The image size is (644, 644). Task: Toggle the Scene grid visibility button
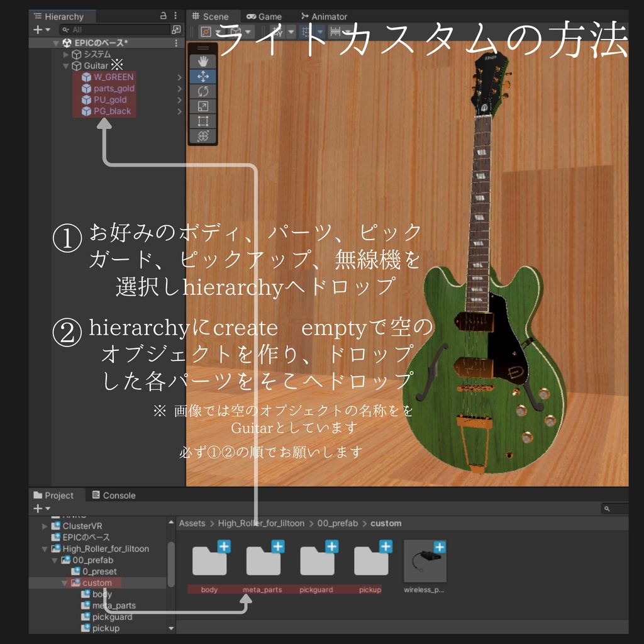(277, 31)
